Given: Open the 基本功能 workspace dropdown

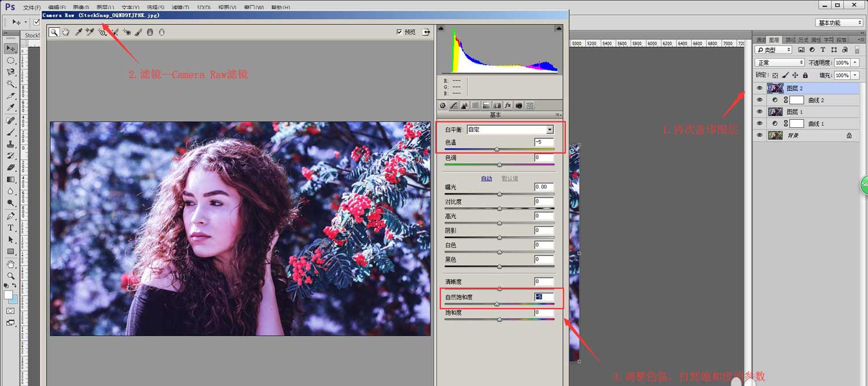Looking at the screenshot, I should (839, 23).
